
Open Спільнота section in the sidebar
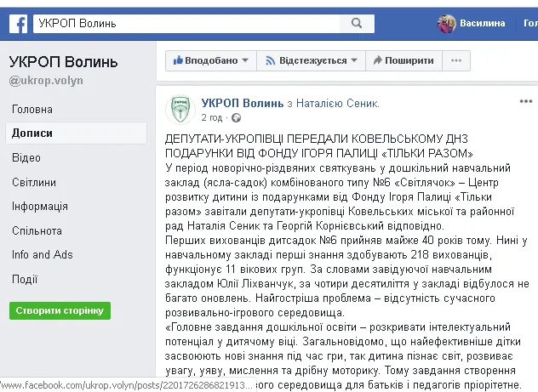point(37,230)
